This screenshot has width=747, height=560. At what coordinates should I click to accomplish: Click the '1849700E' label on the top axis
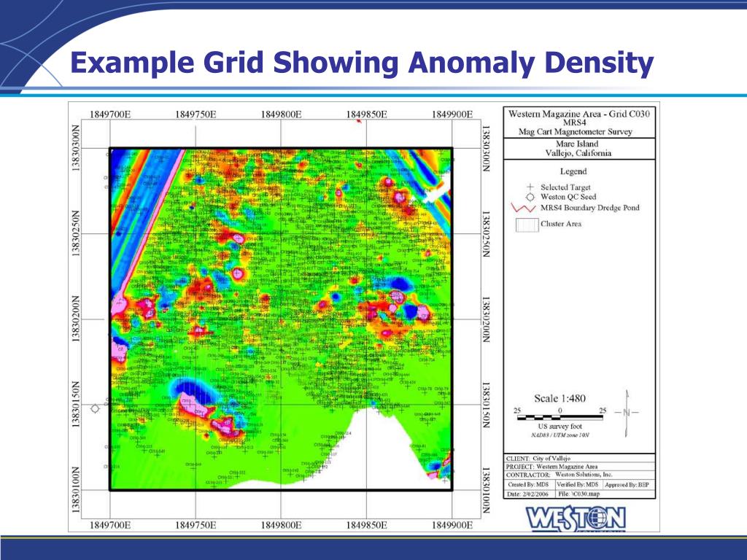pos(110,114)
